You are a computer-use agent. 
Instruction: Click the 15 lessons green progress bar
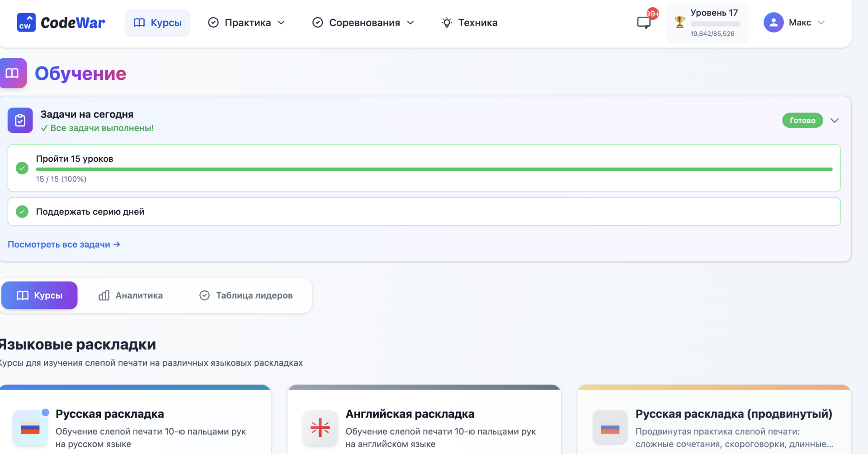click(434, 169)
